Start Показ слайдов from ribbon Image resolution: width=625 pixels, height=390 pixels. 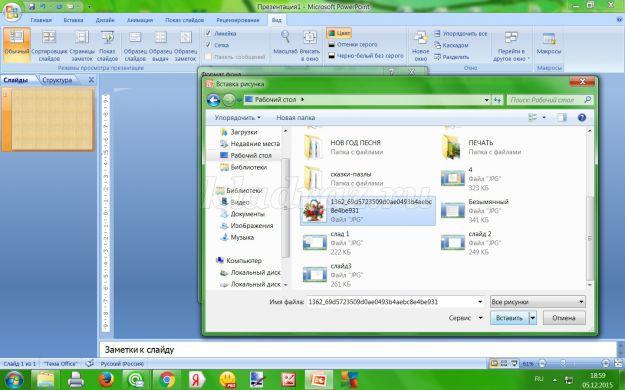click(x=107, y=45)
